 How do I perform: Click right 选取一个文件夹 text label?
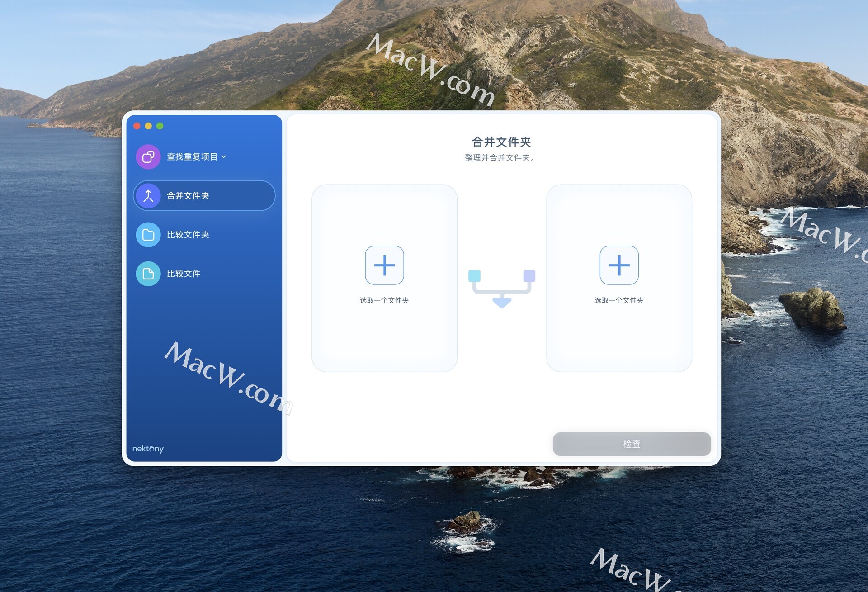click(x=619, y=300)
